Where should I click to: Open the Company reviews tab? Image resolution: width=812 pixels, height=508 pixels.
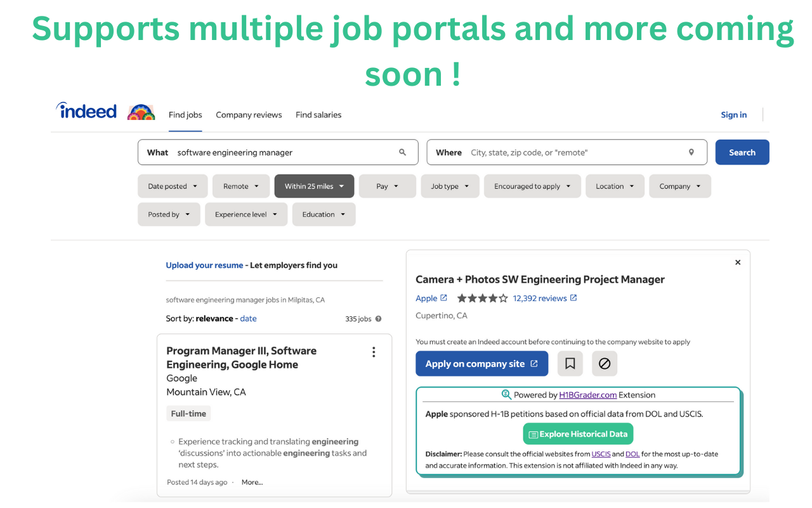pyautogui.click(x=249, y=115)
